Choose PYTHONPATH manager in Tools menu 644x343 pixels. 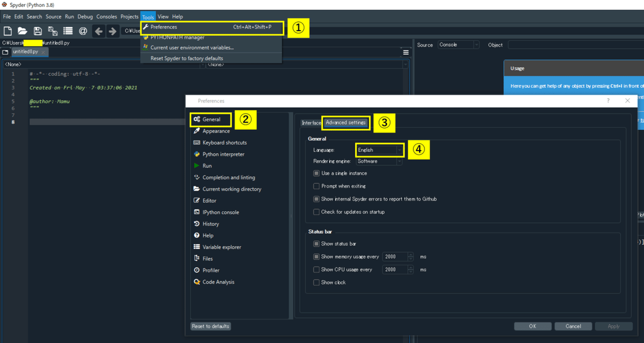(211, 38)
